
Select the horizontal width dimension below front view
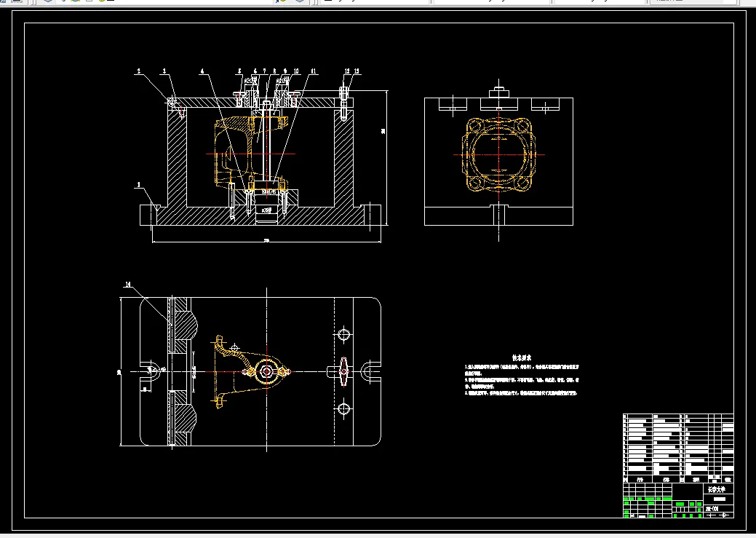266,240
